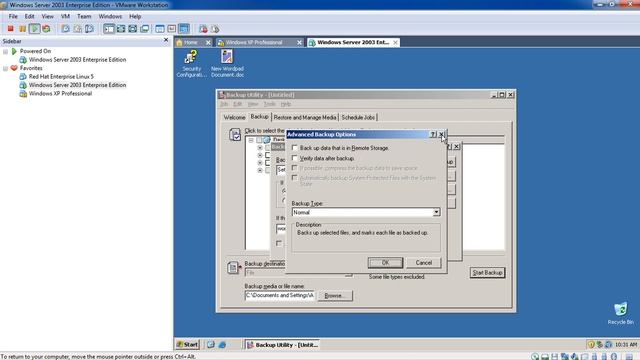The height and width of the screenshot is (360, 640).
Task: Click the hard disk device status bar icon
Action: tap(544, 356)
